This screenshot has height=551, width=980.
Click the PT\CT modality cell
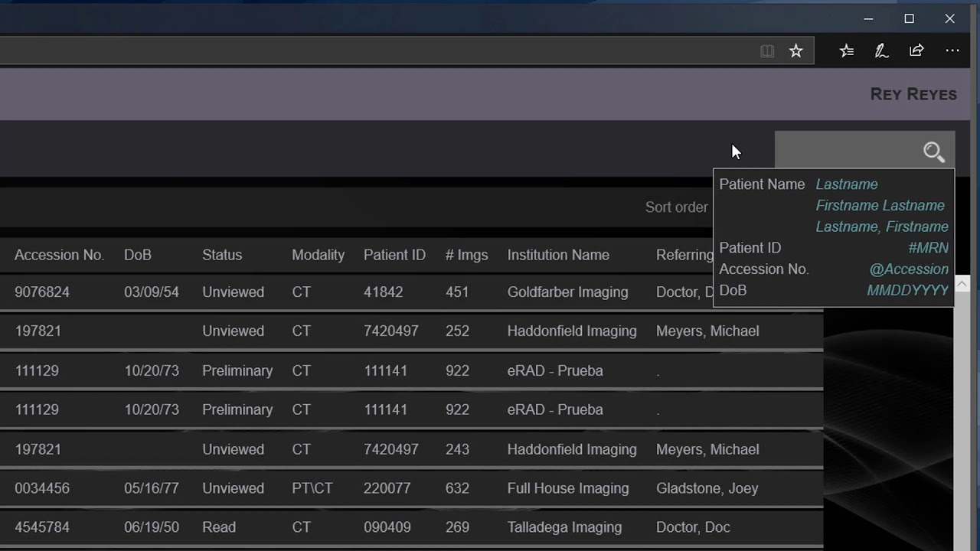click(312, 488)
